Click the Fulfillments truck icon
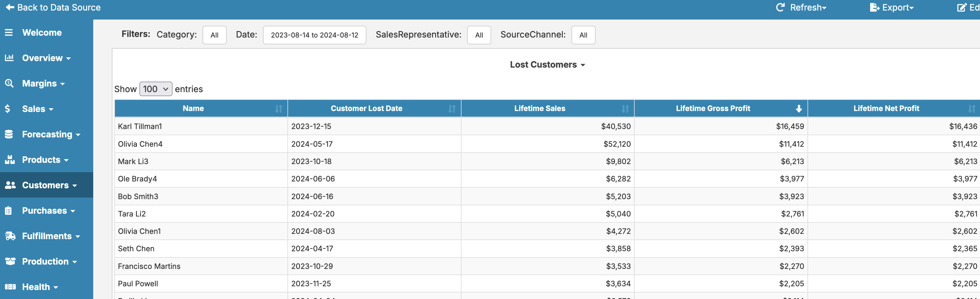Viewport: 980px width, 299px height. click(10, 236)
